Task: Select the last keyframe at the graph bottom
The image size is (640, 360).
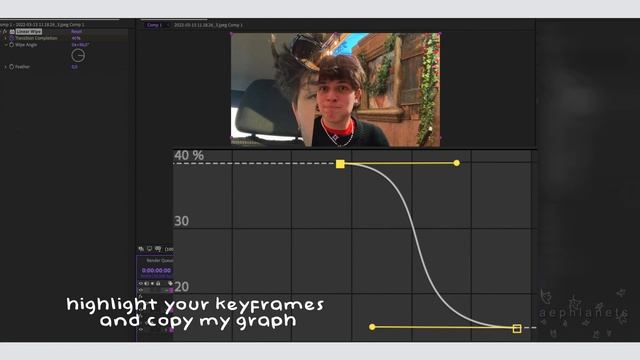Action: click(517, 329)
